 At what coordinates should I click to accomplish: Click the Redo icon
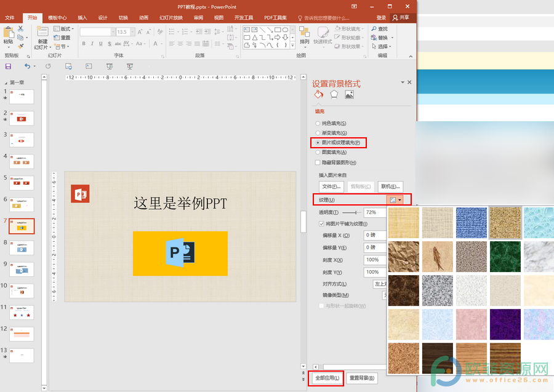tap(48, 66)
